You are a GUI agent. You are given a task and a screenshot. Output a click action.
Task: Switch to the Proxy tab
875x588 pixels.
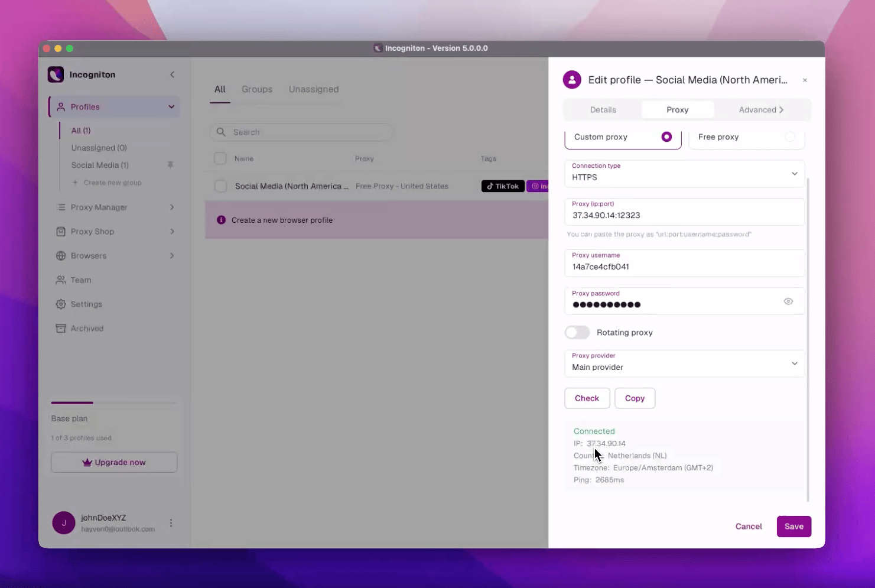tap(678, 110)
